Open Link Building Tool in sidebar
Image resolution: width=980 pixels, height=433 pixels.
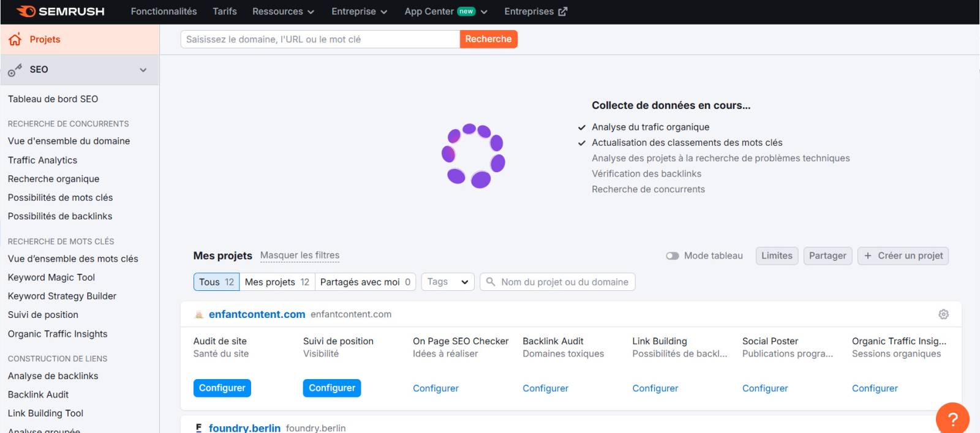[x=45, y=413]
